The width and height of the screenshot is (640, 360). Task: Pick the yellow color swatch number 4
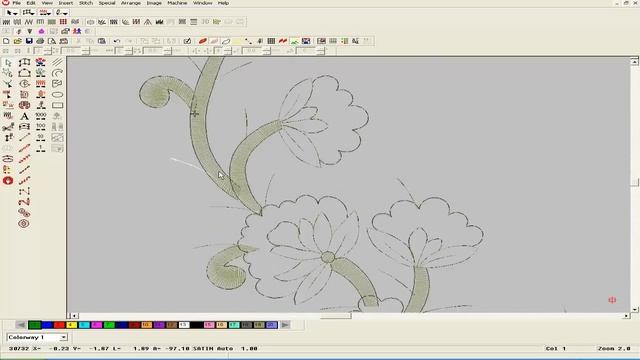click(72, 325)
